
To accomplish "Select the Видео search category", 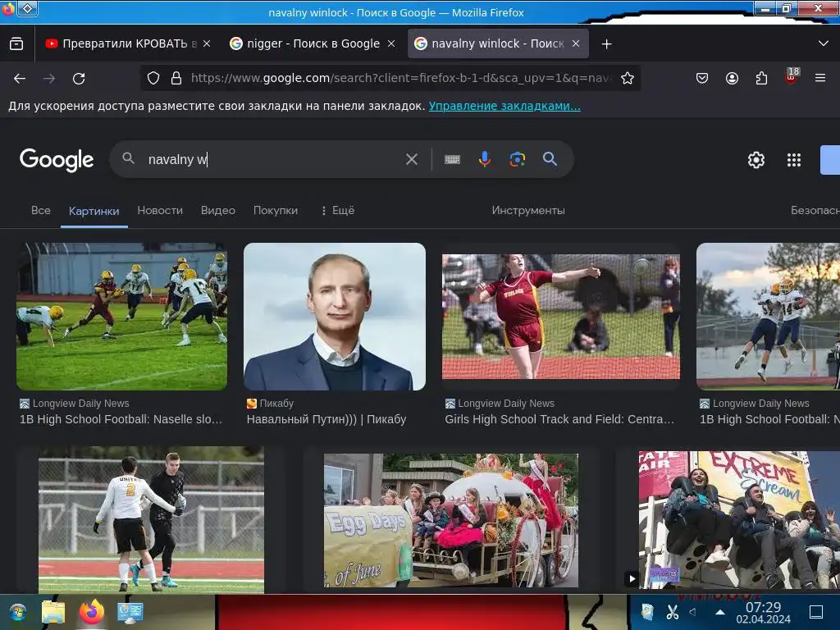I will 218,210.
